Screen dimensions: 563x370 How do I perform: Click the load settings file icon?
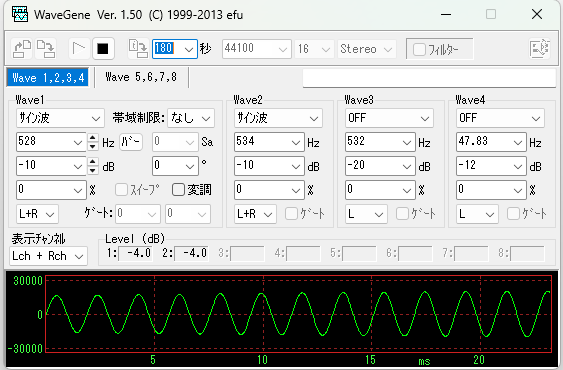click(x=22, y=48)
